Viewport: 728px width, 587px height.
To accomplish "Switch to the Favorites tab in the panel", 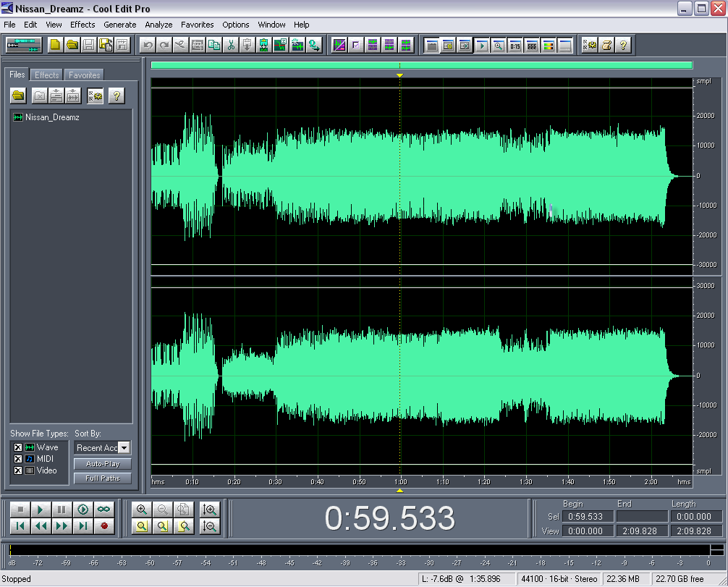I will click(x=84, y=75).
